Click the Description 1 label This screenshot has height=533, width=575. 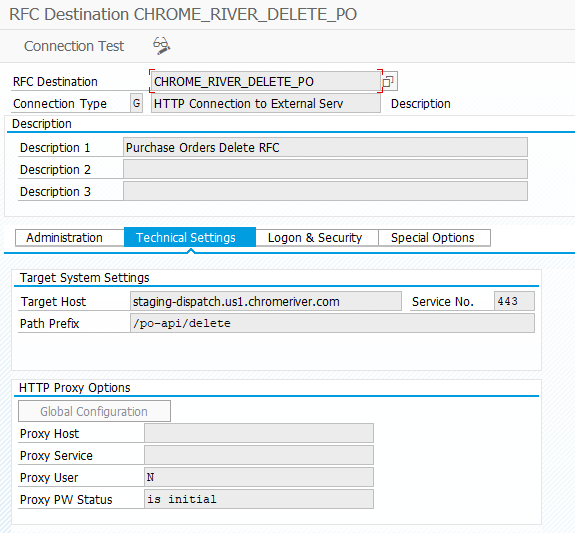pos(55,148)
